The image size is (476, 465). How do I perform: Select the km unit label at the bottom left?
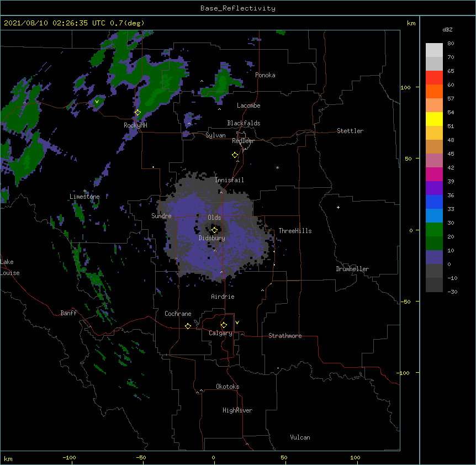click(8, 458)
